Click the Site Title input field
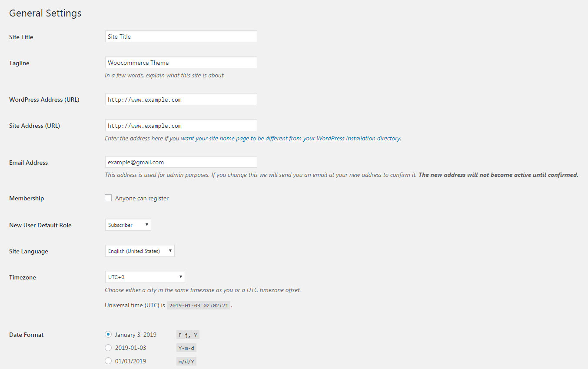Image resolution: width=588 pixels, height=369 pixels. [x=181, y=37]
